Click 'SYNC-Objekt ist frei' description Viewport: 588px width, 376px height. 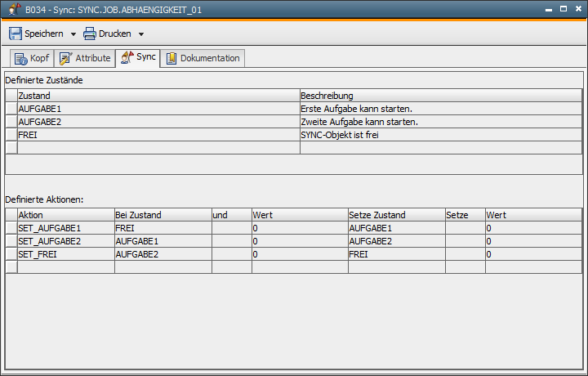click(441, 135)
